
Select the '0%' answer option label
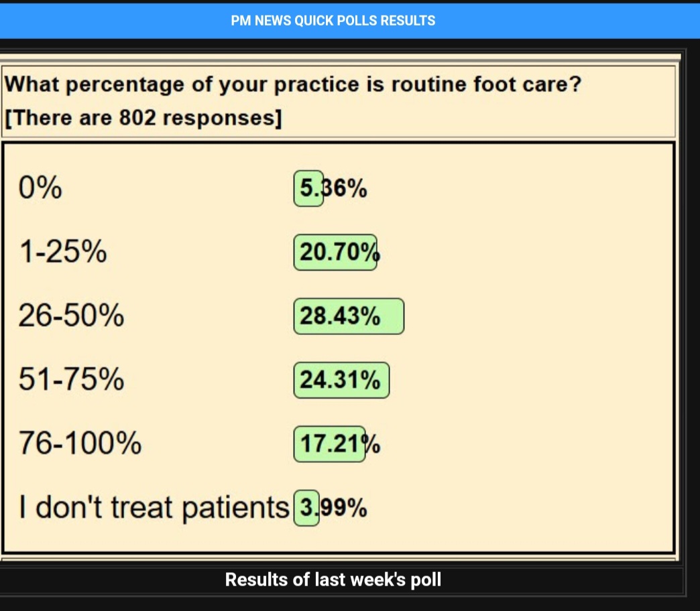41,189
